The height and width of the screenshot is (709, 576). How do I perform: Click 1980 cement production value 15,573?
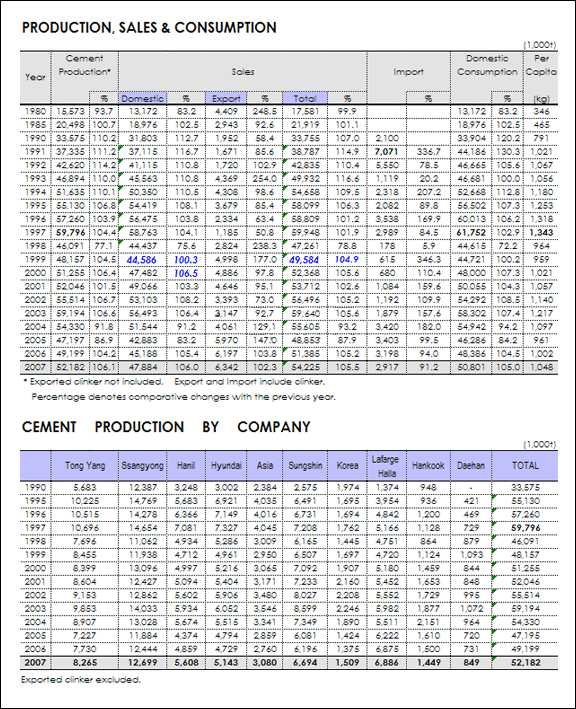(70, 111)
